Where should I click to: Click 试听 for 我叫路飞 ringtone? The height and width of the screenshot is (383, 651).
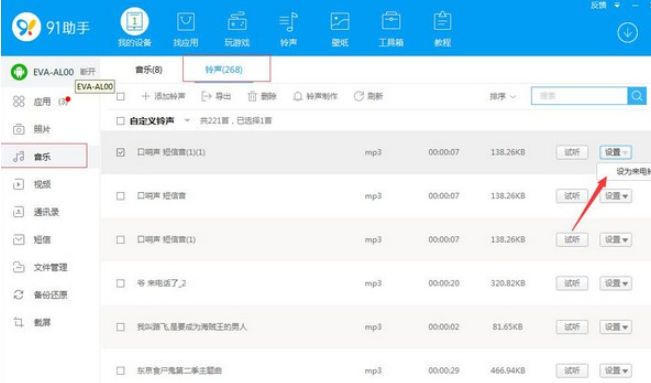pyautogui.click(x=572, y=327)
